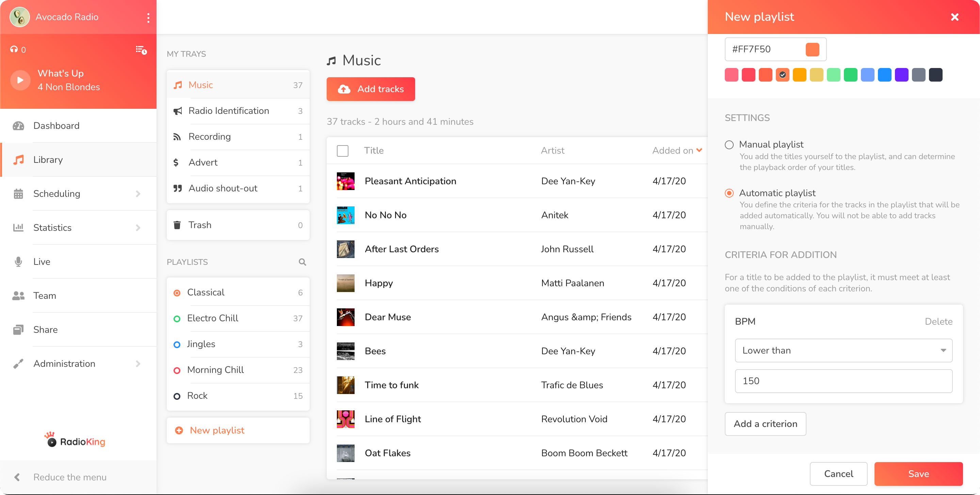Pick the dark navy color swatch
The height and width of the screenshot is (495, 980).
pyautogui.click(x=935, y=75)
